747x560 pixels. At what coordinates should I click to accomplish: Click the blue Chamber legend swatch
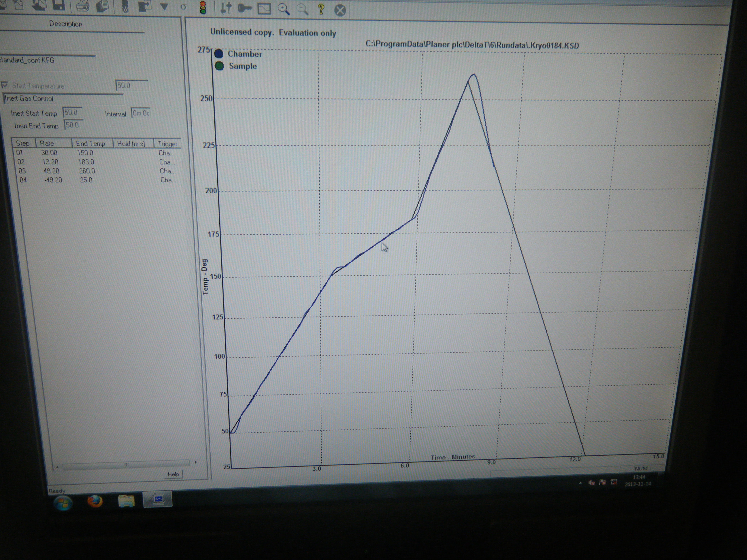pos(218,54)
